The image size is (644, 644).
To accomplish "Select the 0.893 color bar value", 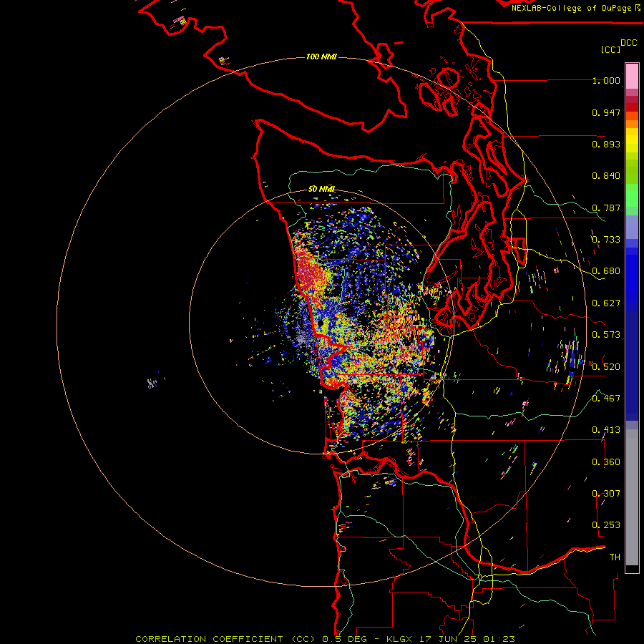I will [606, 144].
